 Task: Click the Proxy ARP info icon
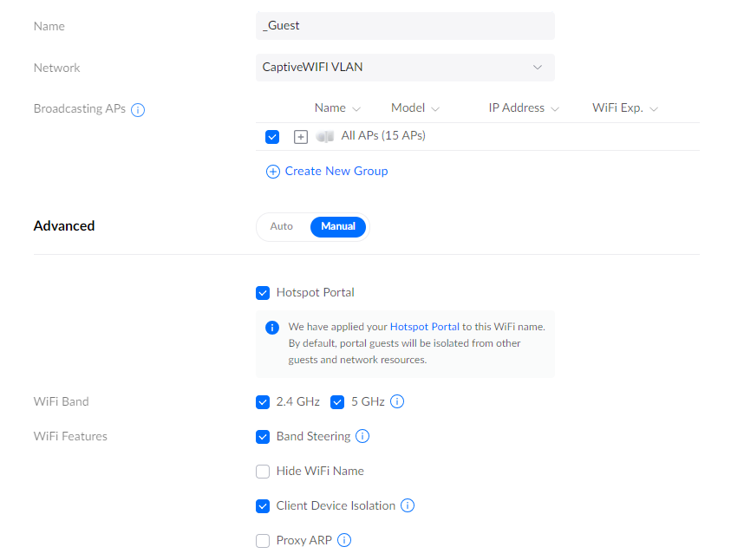344,541
